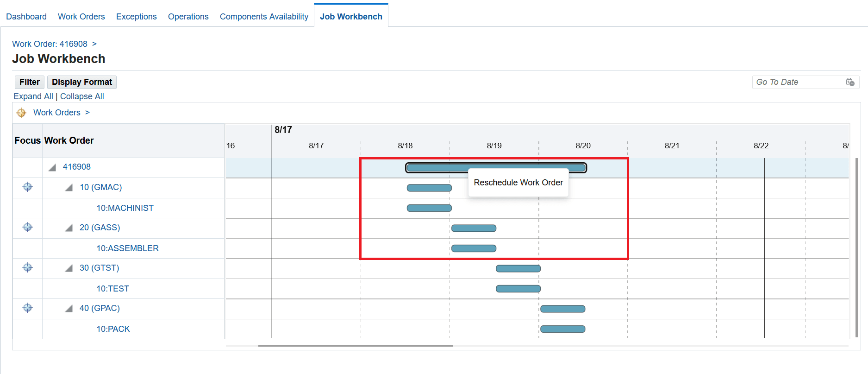The width and height of the screenshot is (868, 374).
Task: Click the 8/21 date column header
Action: pos(672,146)
